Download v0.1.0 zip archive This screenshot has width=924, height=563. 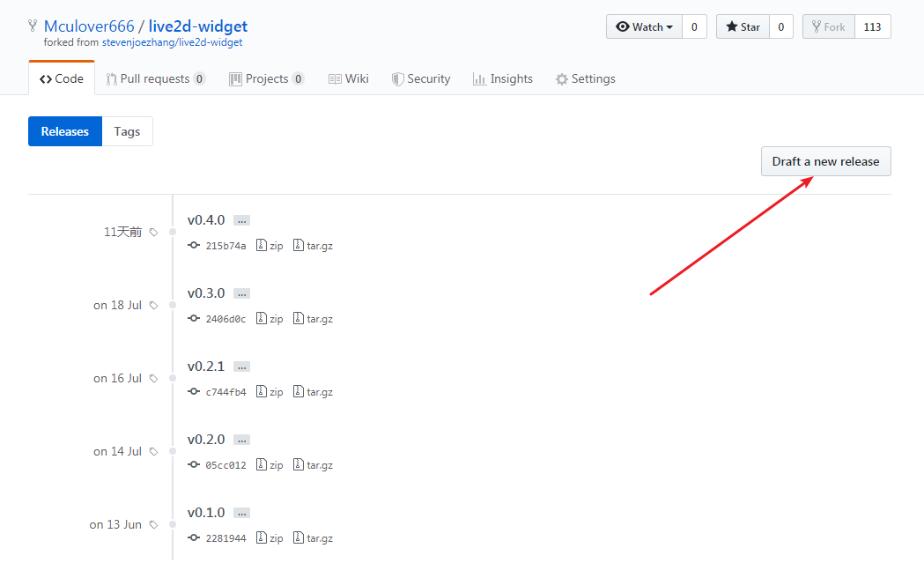point(270,537)
